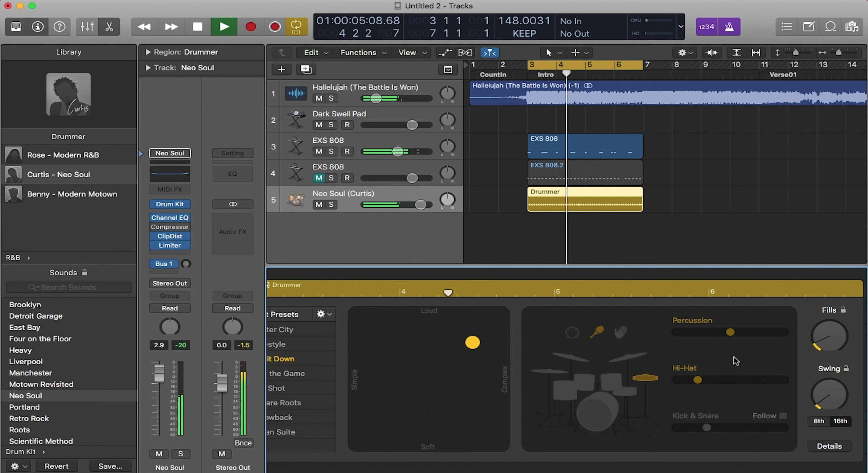Open the Notepad in the toolbar
868x473 pixels.
[x=808, y=26]
